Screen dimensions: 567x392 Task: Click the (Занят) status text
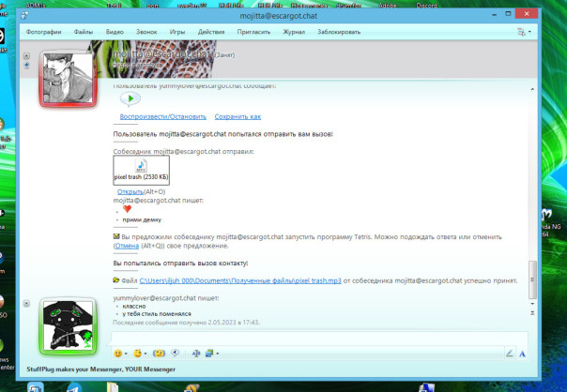tap(224, 55)
